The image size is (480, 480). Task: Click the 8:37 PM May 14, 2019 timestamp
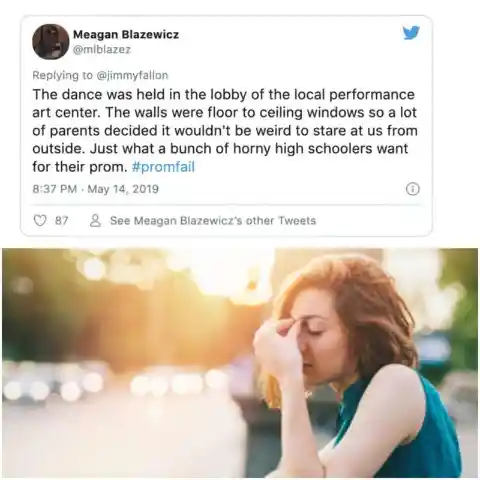coord(96,189)
